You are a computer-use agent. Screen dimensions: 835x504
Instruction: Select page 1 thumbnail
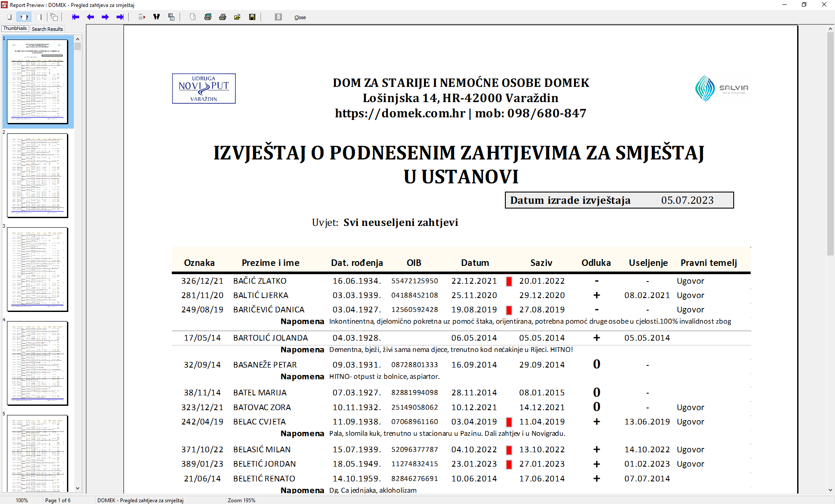pos(37,82)
